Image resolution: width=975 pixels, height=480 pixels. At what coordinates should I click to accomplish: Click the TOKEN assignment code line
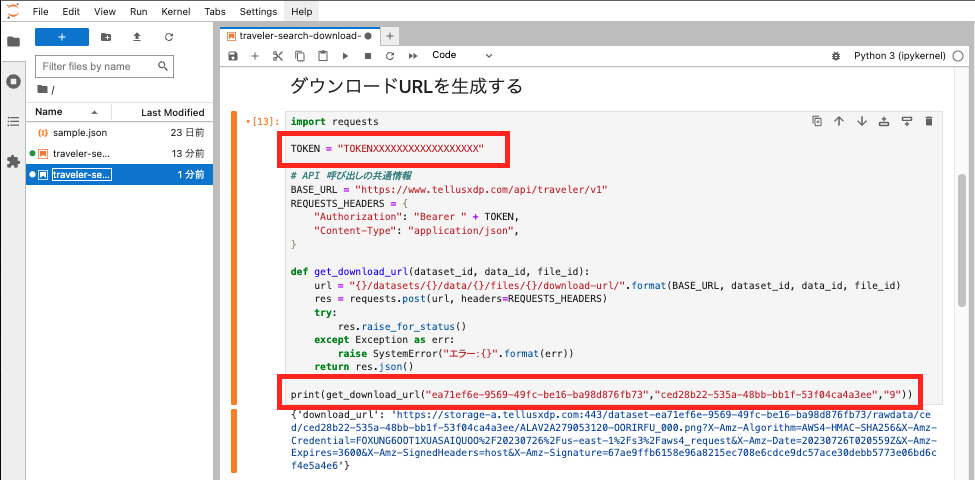point(387,149)
